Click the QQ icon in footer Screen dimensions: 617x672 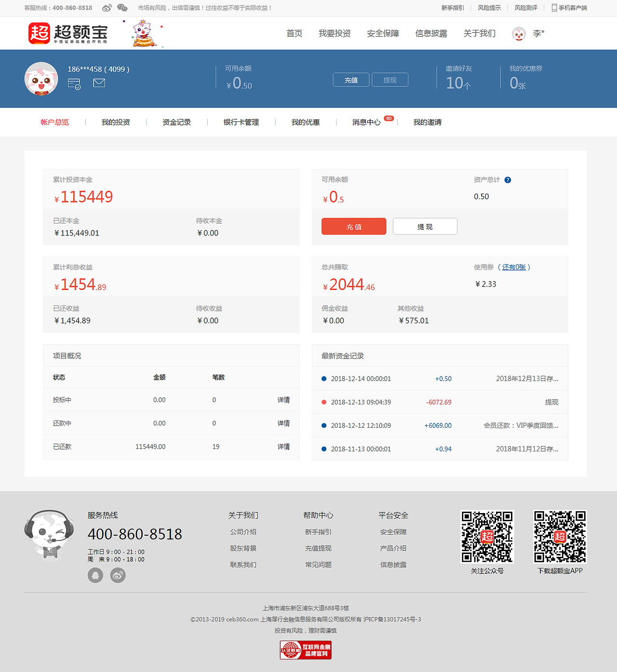tap(95, 575)
